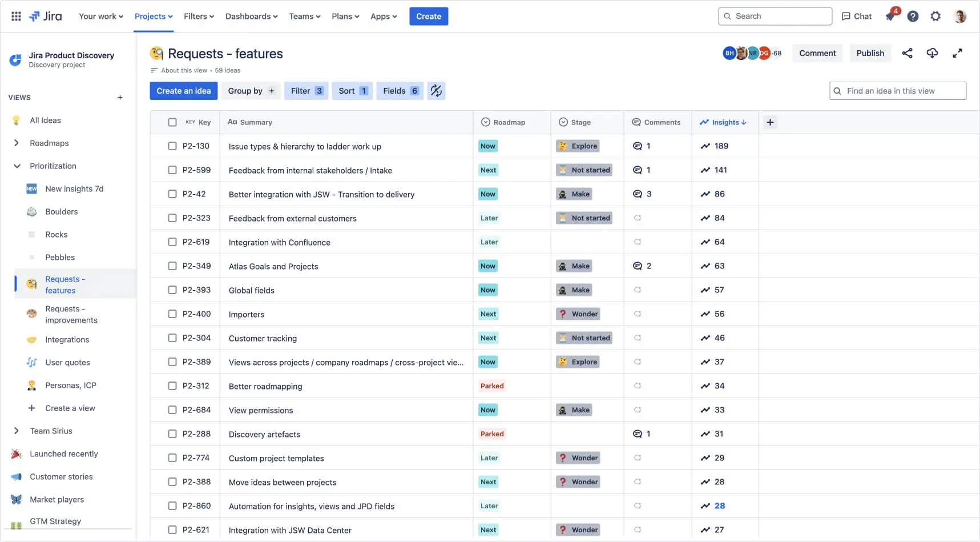Select checkbox for P2-42
The width and height of the screenshot is (980, 542).
[172, 194]
